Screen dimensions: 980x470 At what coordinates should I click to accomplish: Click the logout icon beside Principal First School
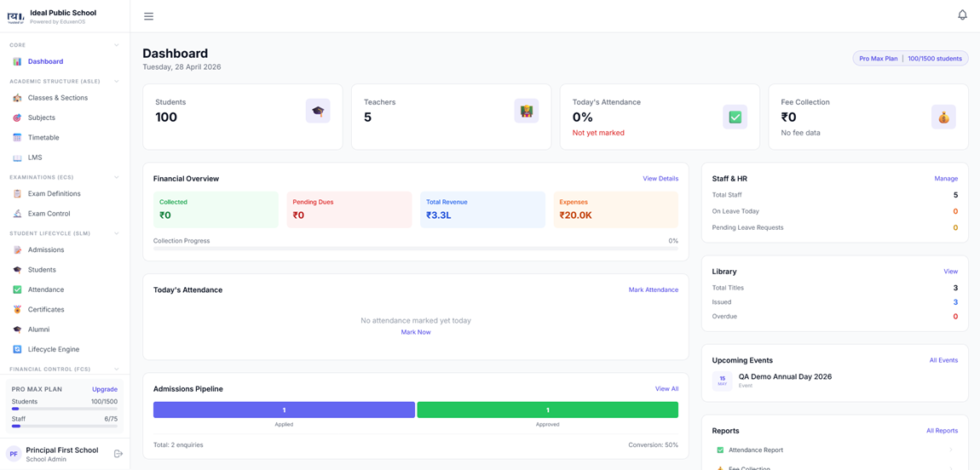click(118, 453)
